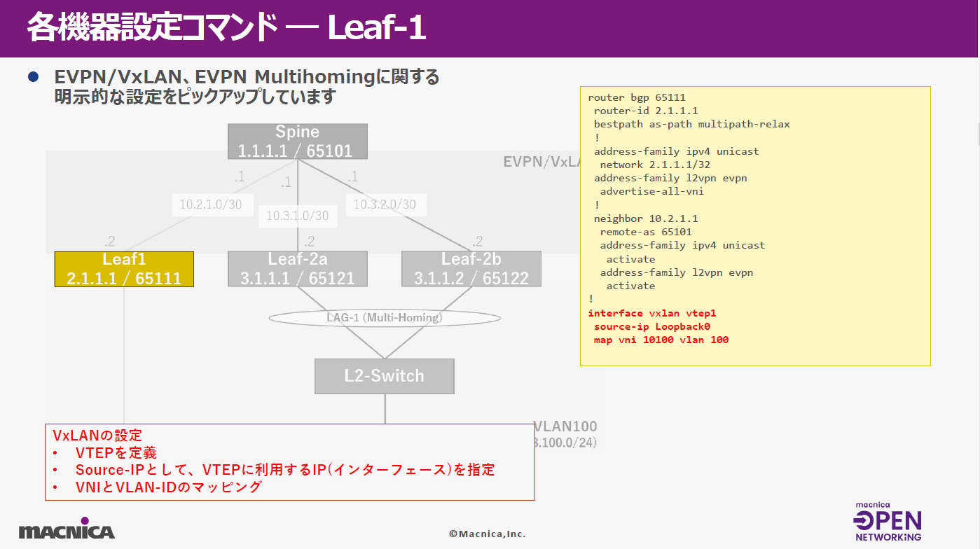Image resolution: width=980 pixels, height=549 pixels.
Task: Click red line "source-ip Loopback0"
Action: [x=652, y=326]
